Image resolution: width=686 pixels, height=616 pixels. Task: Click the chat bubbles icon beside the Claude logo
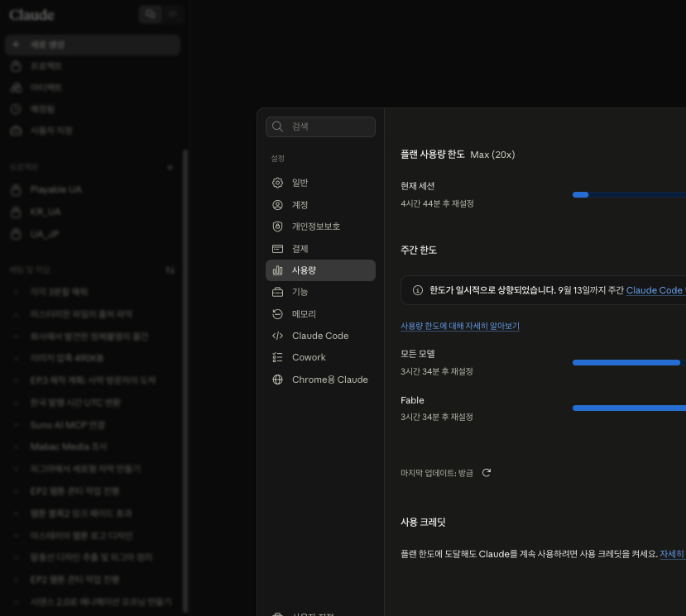pyautogui.click(x=151, y=14)
